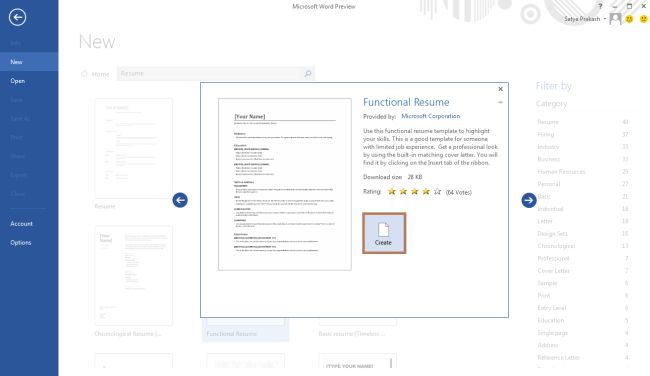The image size is (650, 376).
Task: Filter by Design Sets category
Action: point(582,234)
